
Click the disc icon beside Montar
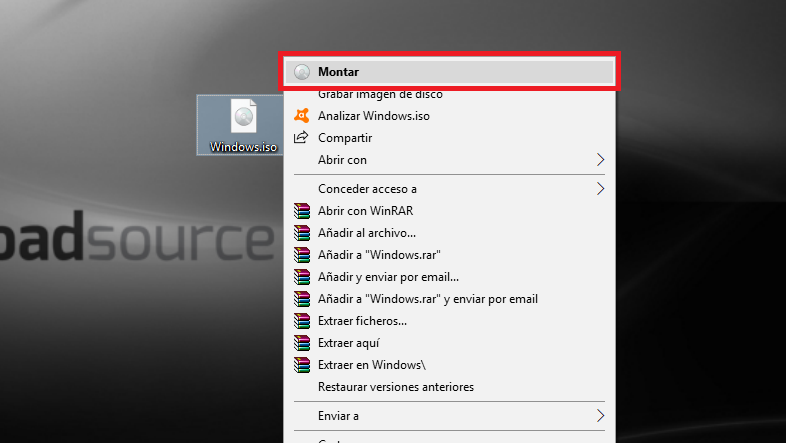302,72
